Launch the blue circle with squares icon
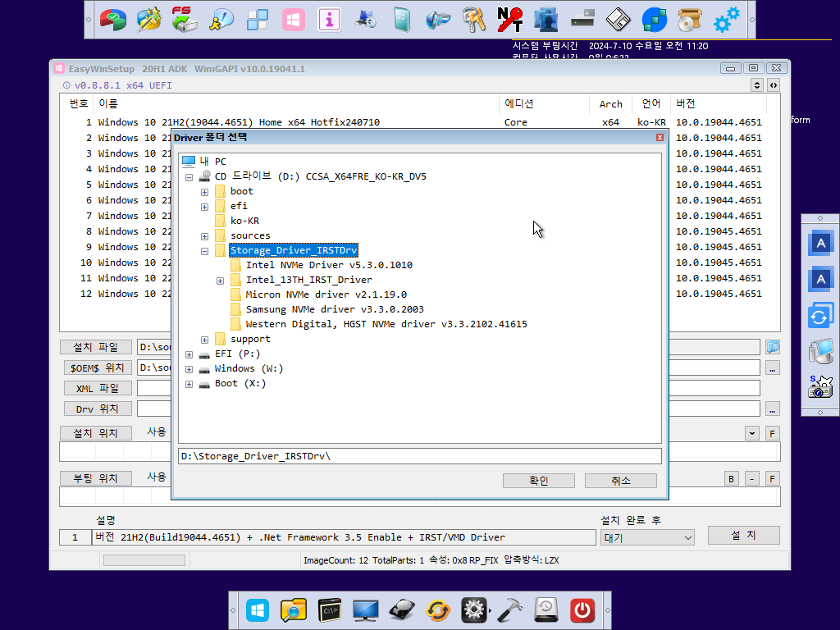Image resolution: width=840 pixels, height=630 pixels. 654,21
